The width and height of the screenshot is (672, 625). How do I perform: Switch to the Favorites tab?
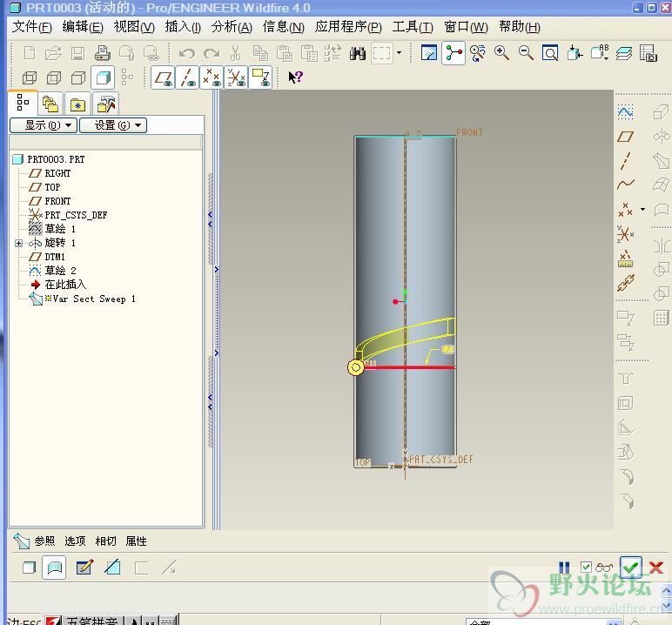(x=78, y=104)
